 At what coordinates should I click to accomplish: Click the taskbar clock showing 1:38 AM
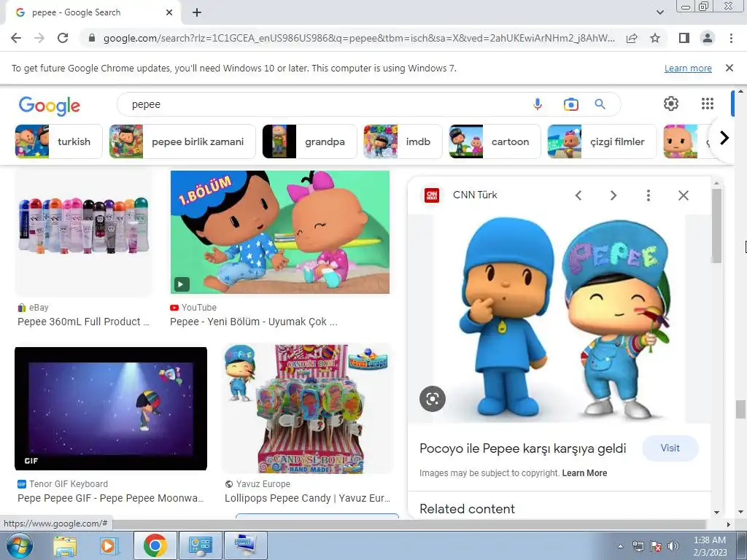(x=709, y=546)
